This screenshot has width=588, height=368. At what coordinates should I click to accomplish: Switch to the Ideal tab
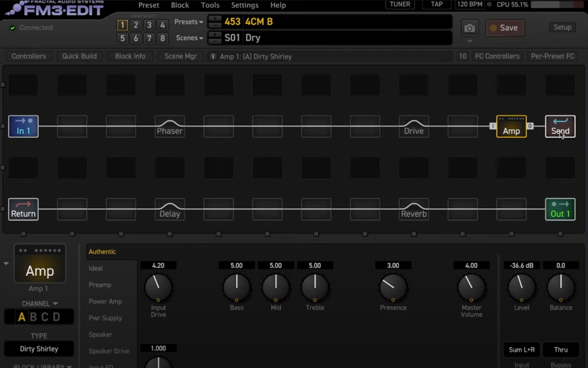click(x=96, y=268)
